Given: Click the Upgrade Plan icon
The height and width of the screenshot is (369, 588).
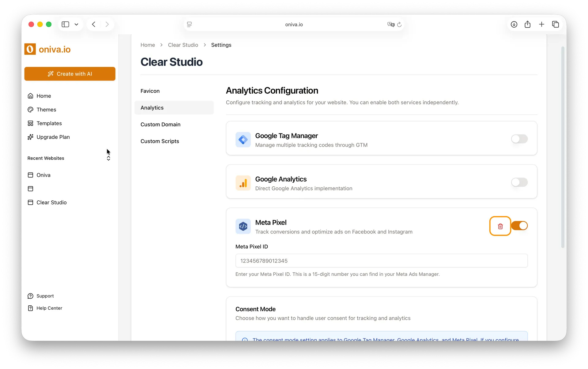Looking at the screenshot, I should [x=31, y=137].
